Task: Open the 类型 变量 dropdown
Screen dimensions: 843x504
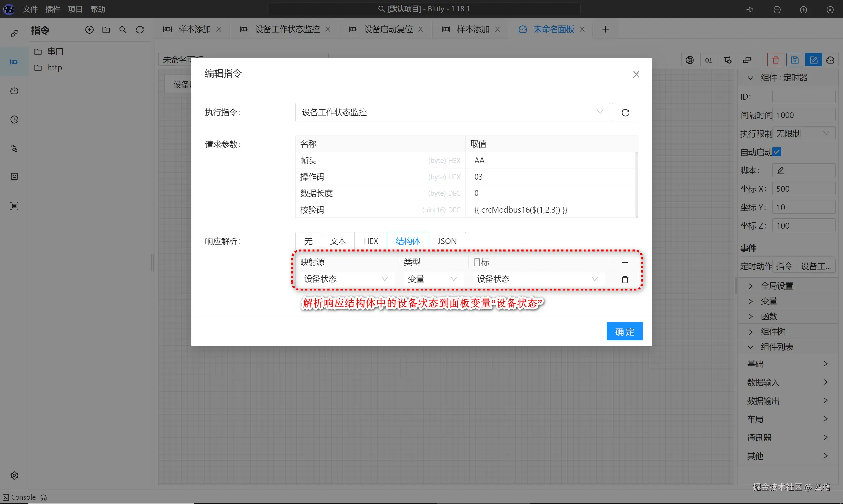Action: coord(432,279)
